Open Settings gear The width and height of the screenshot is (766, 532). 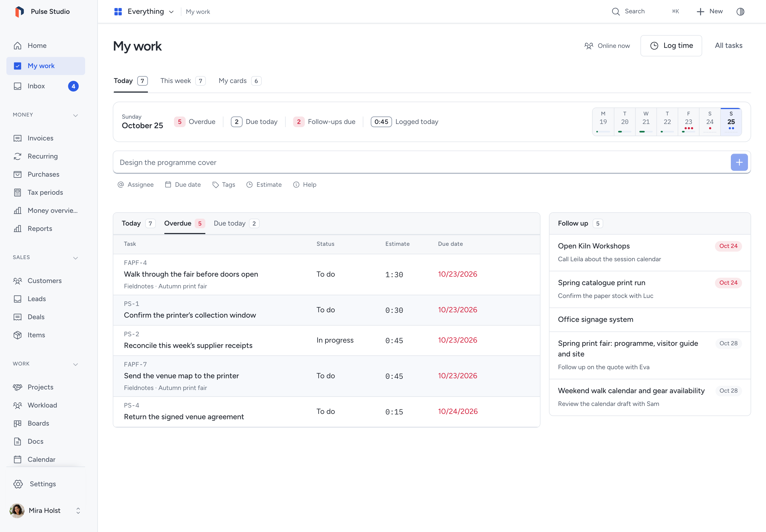(x=46, y=484)
